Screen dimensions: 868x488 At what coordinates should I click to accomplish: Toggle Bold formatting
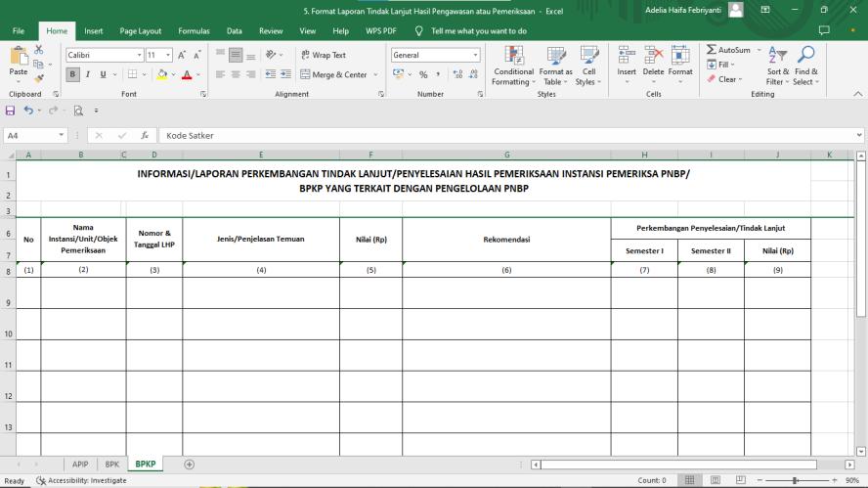point(72,74)
